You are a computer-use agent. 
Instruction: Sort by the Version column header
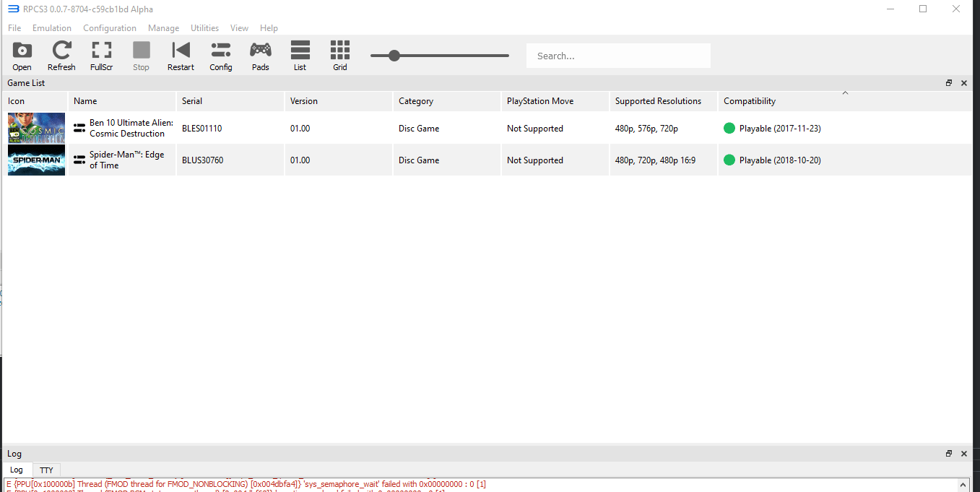[x=339, y=101]
